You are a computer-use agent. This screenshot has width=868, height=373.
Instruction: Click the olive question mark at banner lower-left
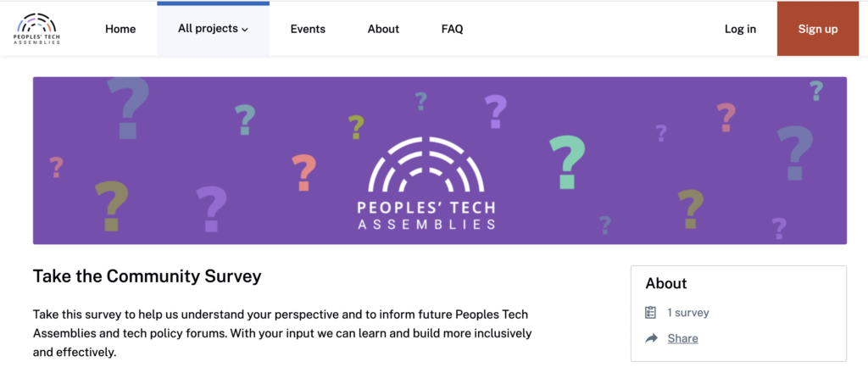(112, 205)
